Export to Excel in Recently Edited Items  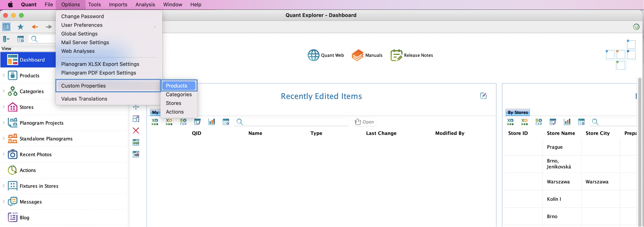155,122
